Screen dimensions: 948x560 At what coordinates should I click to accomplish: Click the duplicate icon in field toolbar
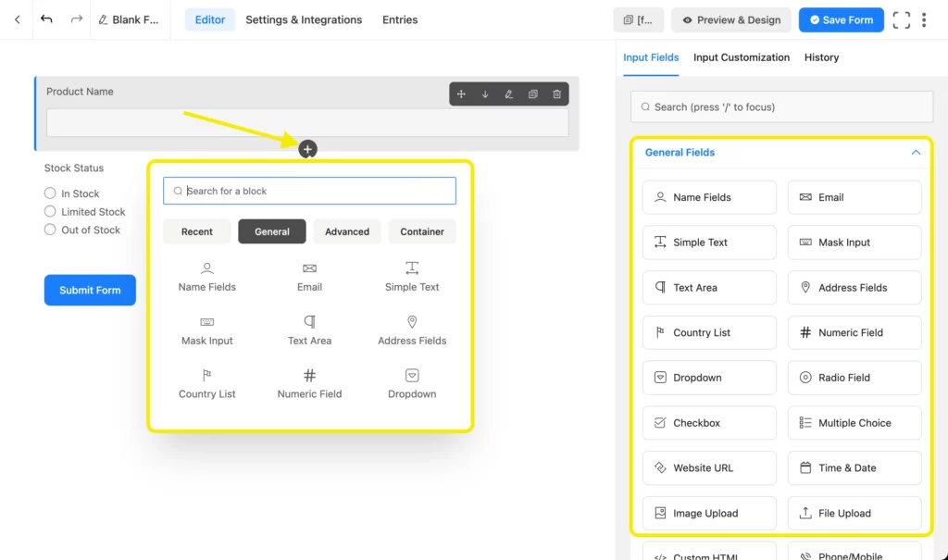click(532, 94)
